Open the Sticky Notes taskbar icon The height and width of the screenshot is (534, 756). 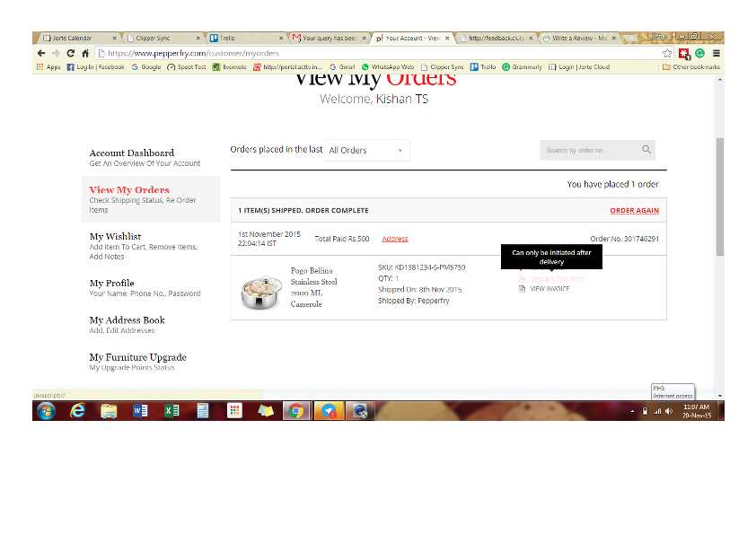(265, 411)
